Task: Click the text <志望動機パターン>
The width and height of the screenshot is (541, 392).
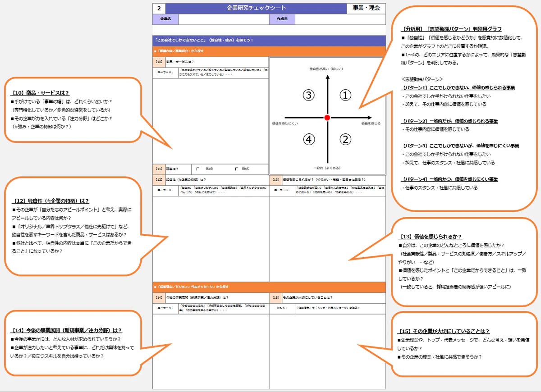Action: coord(422,79)
